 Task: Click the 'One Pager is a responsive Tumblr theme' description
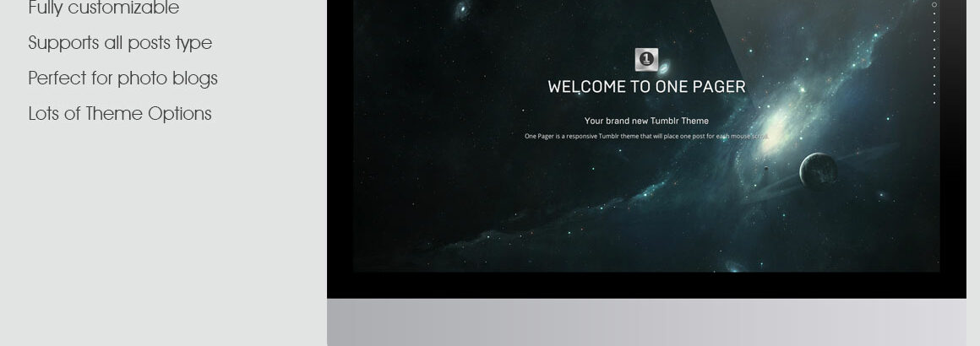tap(646, 136)
